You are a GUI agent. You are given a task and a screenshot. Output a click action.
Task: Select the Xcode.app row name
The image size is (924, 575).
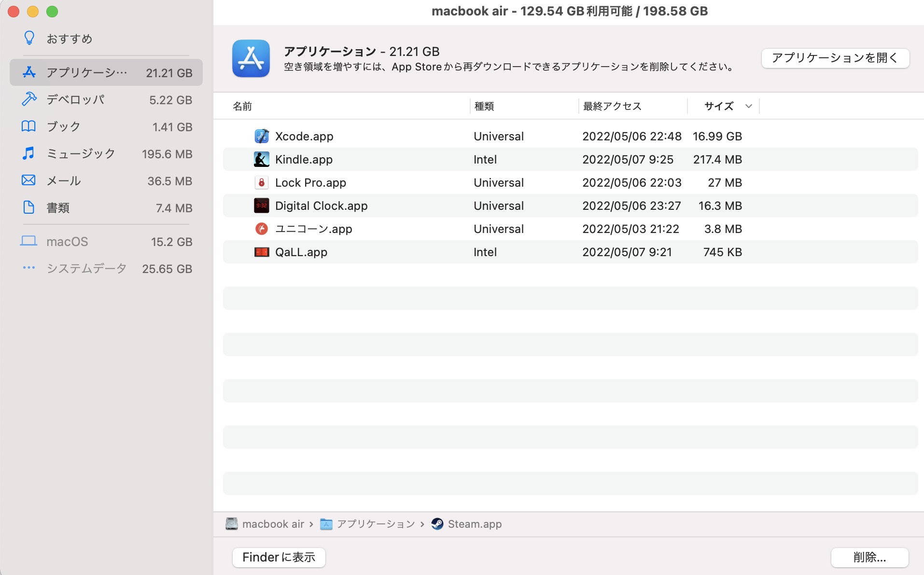tap(304, 137)
